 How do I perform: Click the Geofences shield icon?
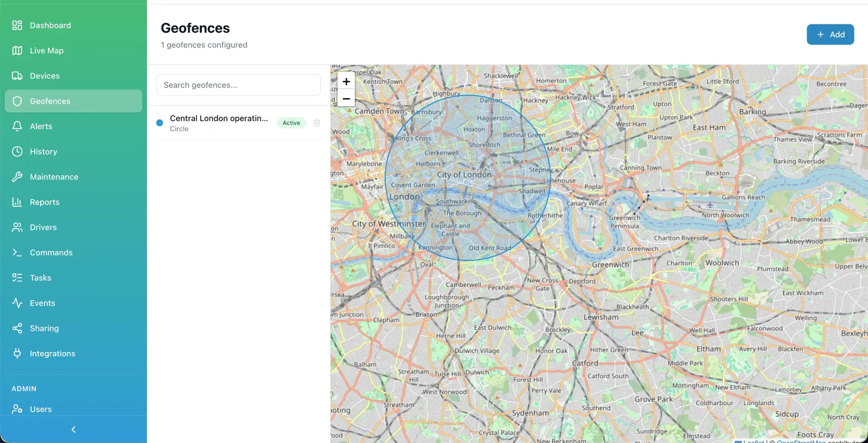click(x=17, y=101)
